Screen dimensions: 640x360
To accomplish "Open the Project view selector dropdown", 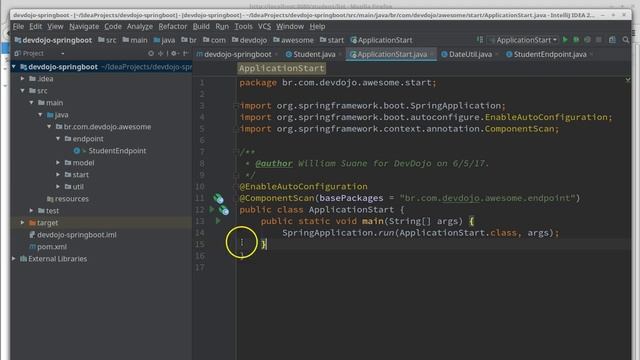I will coord(62,53).
